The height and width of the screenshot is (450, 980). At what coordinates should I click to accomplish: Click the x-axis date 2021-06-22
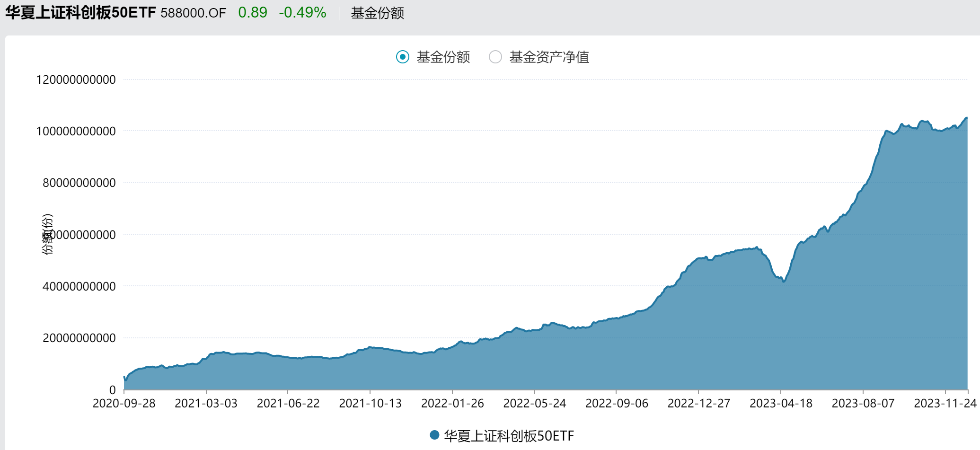(288, 404)
